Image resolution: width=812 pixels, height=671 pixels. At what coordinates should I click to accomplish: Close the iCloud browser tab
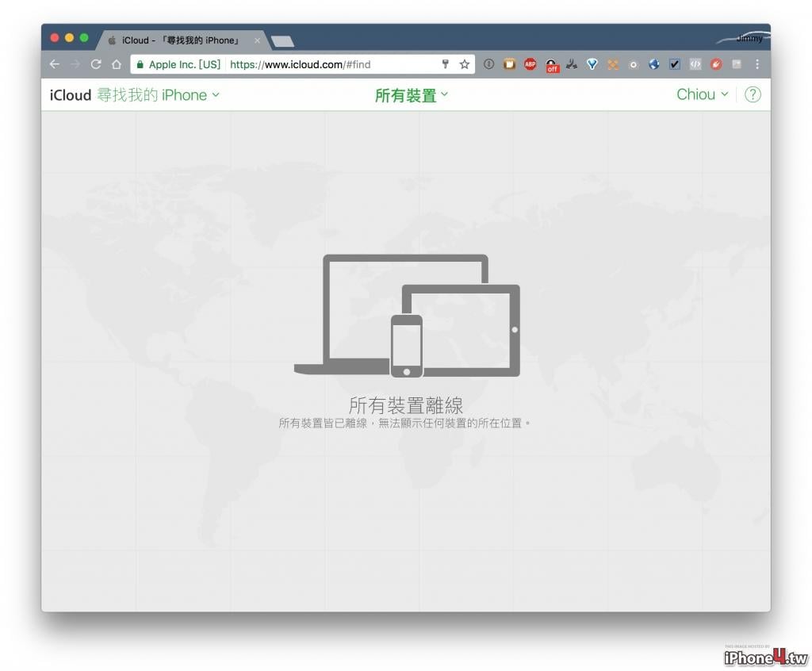pos(258,40)
